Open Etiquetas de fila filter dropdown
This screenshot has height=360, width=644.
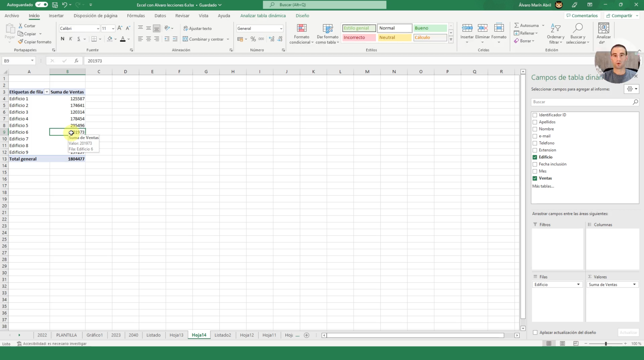47,92
